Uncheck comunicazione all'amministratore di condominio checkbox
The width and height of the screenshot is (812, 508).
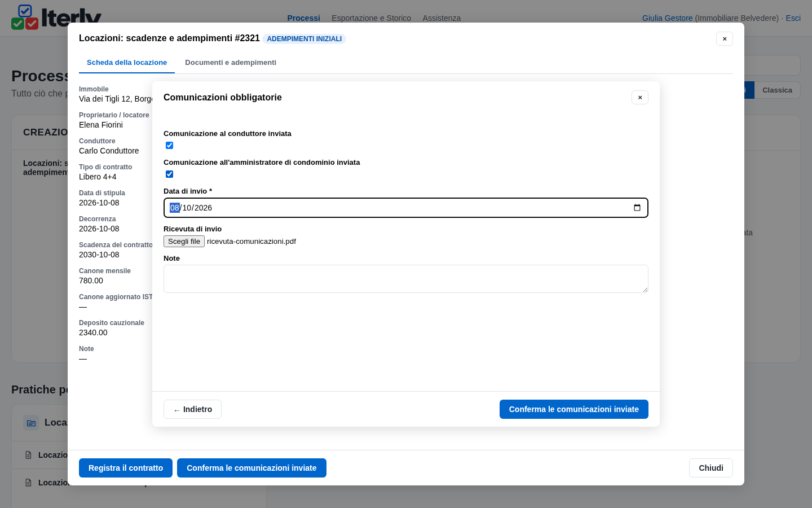[169, 174]
